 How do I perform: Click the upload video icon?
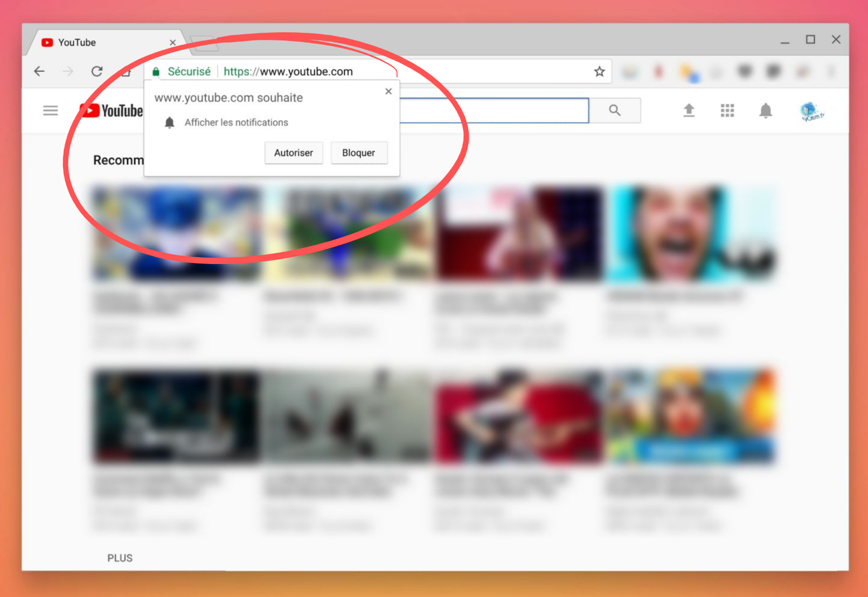tap(689, 110)
